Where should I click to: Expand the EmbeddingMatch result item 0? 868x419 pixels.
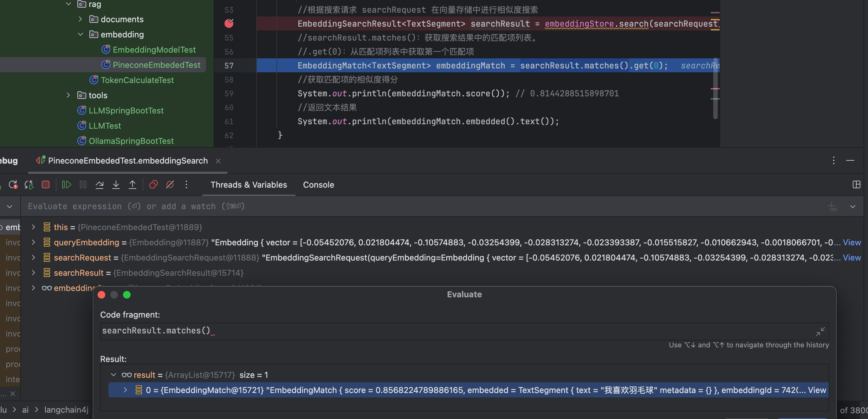pos(125,390)
